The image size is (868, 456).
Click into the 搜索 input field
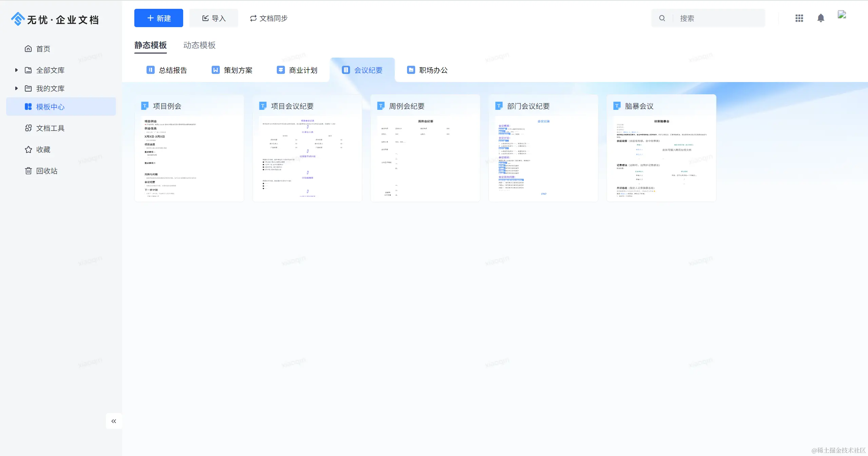[x=719, y=18]
